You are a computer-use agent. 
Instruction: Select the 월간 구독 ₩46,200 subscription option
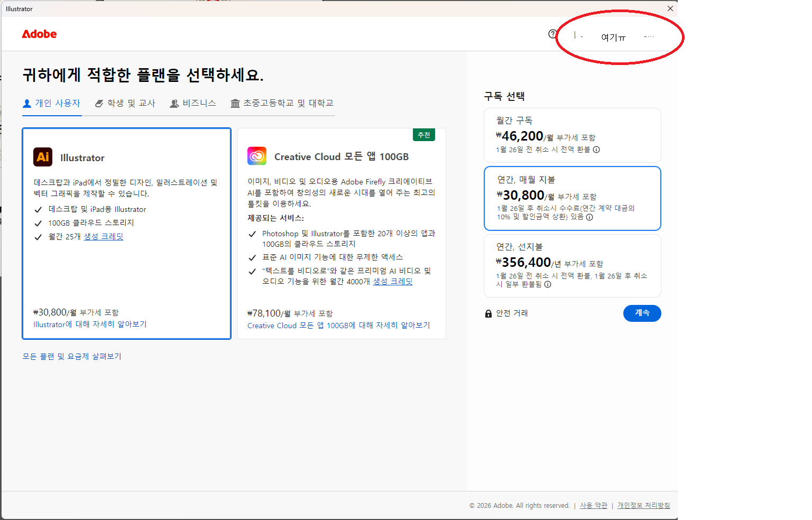pos(572,135)
